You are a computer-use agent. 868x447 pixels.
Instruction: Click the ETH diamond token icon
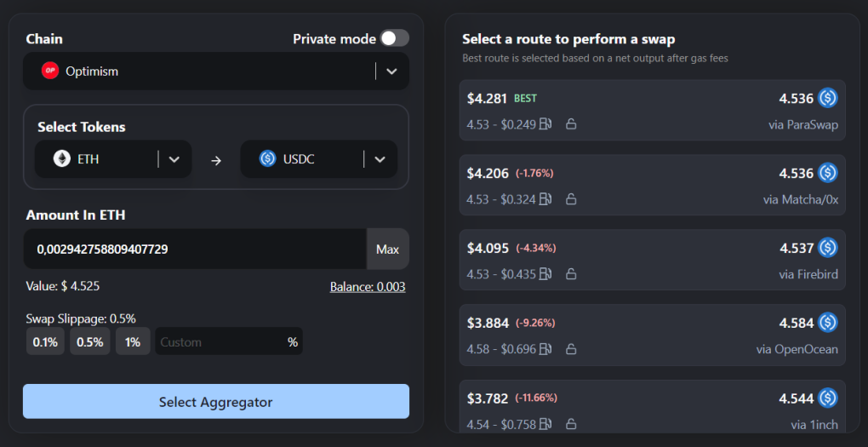pyautogui.click(x=62, y=159)
